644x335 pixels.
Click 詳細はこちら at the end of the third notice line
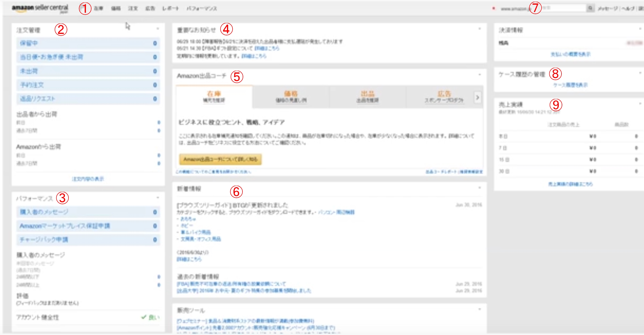pyautogui.click(x=254, y=56)
